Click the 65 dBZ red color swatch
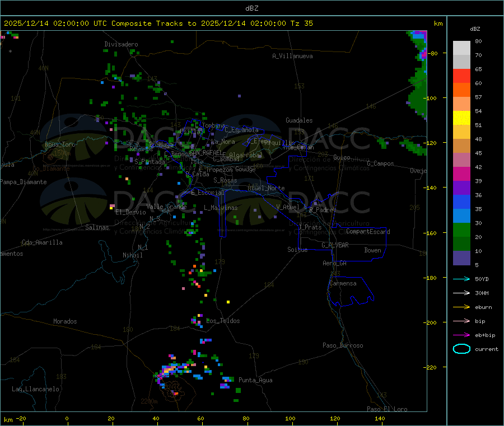This screenshot has height=426, width=504. point(461,76)
